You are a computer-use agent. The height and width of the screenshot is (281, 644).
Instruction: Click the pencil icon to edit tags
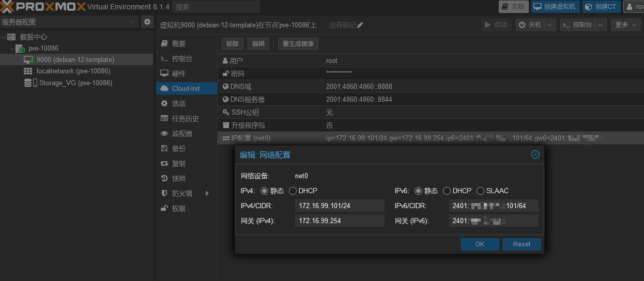[x=360, y=25]
